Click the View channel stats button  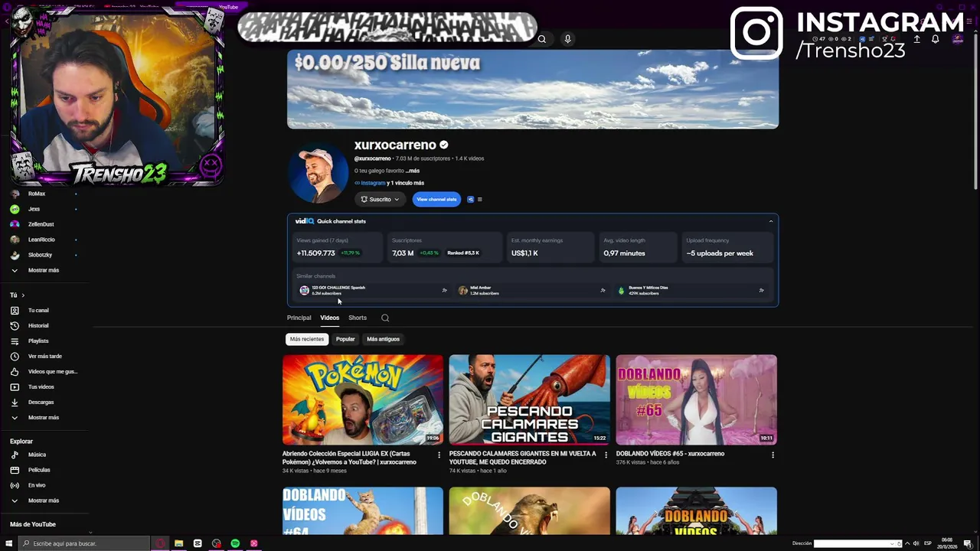(x=436, y=199)
